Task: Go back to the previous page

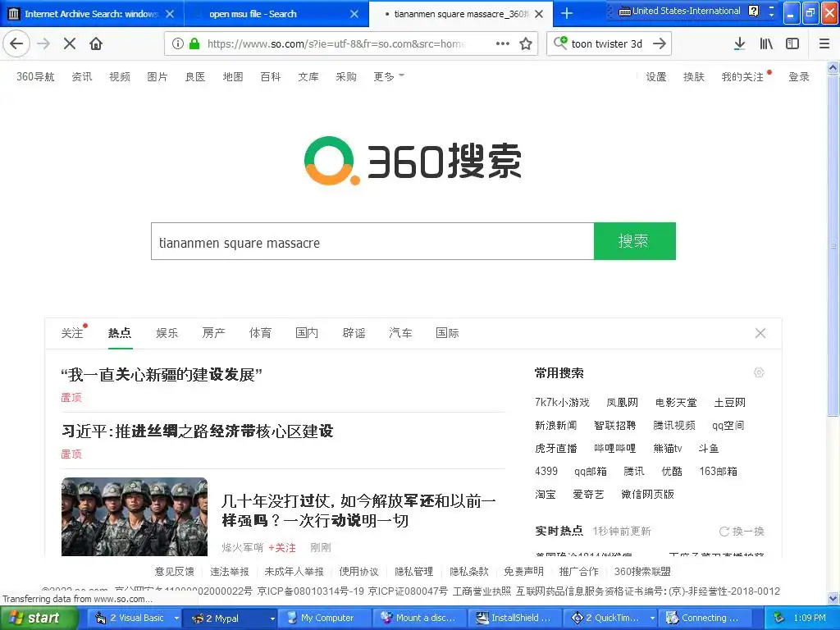Action: pos(16,43)
